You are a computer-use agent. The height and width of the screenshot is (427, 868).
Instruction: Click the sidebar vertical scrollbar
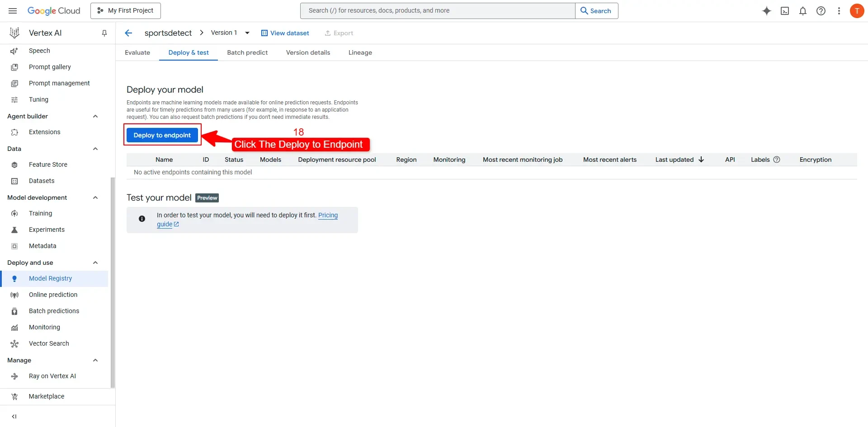click(x=113, y=282)
